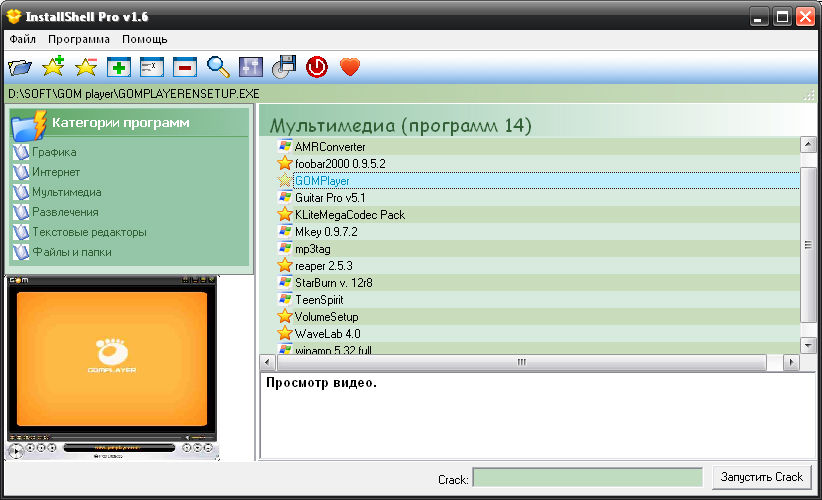Select the Мультимедиа category

click(67, 192)
